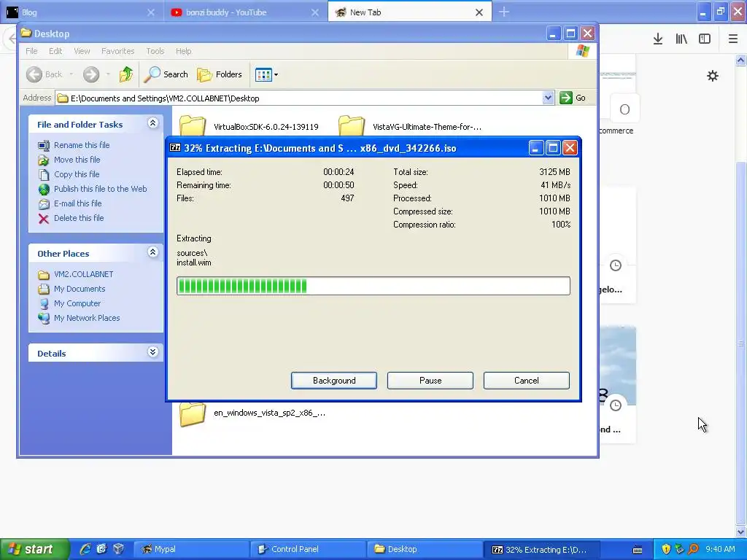
Task: Switch to Control Panel taskbar button
Action: pos(308,549)
